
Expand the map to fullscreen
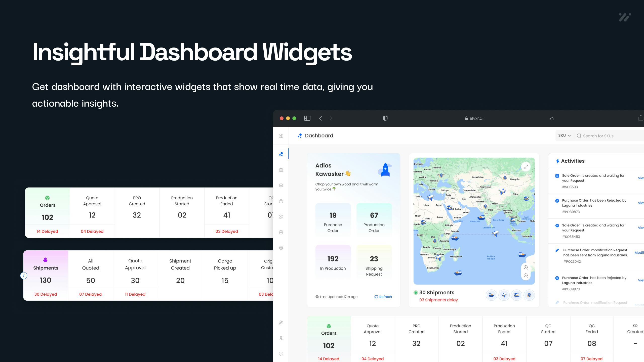tap(526, 167)
